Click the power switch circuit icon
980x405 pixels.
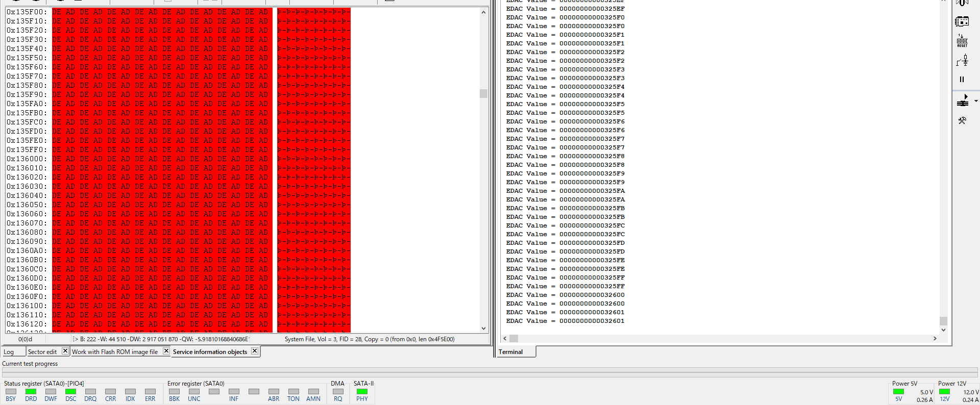click(x=962, y=61)
